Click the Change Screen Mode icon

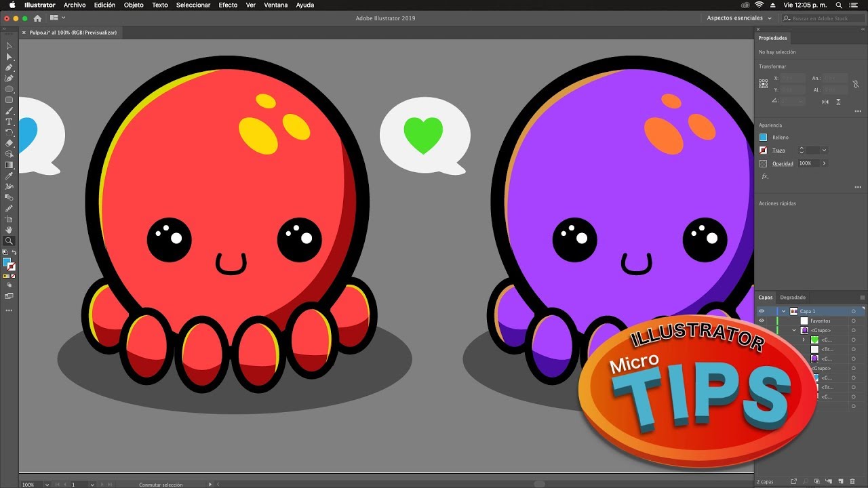(9, 296)
